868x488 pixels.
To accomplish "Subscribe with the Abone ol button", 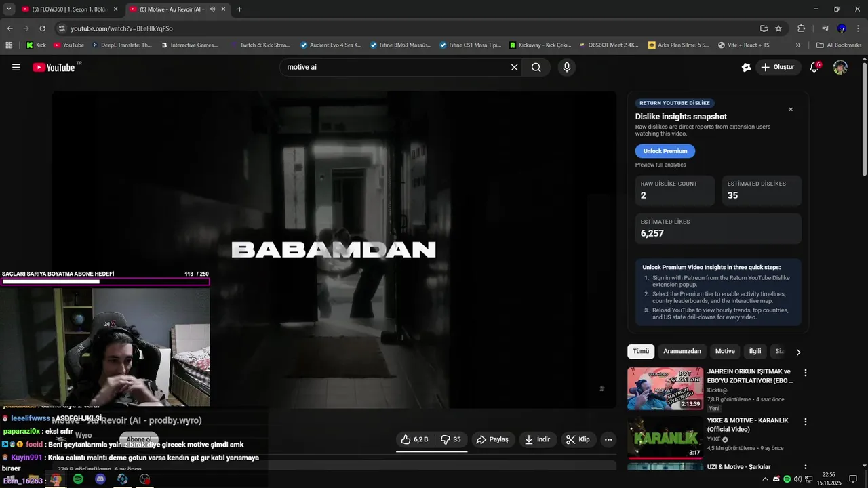I will pyautogui.click(x=138, y=439).
